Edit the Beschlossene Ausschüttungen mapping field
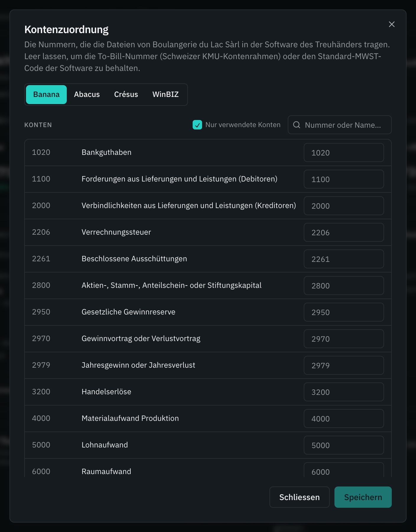Image resolution: width=416 pixels, height=532 pixels. pos(344,259)
